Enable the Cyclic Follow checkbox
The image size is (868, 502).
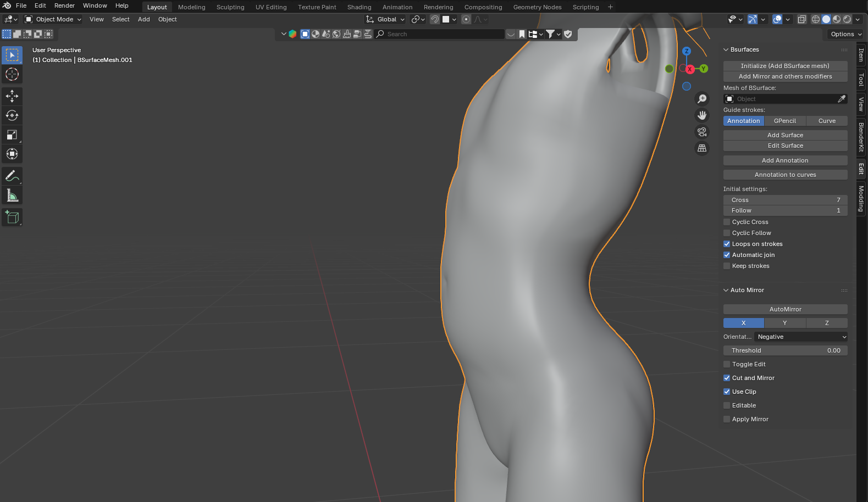click(727, 233)
